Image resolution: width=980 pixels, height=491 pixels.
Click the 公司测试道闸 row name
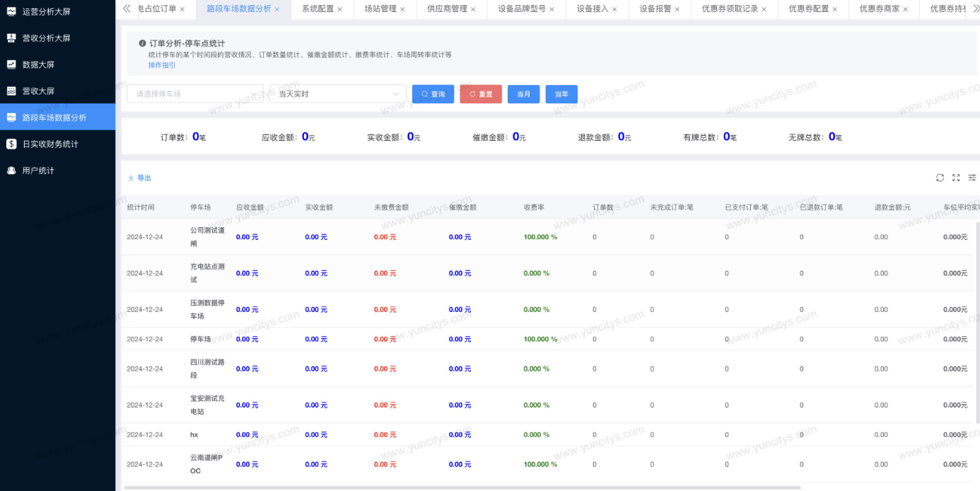coord(208,237)
